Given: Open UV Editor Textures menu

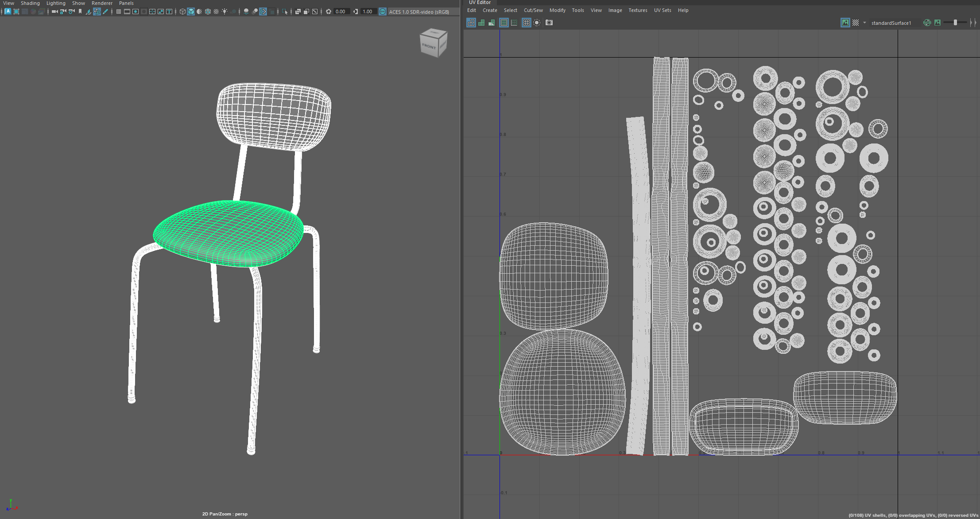Looking at the screenshot, I should click(638, 10).
